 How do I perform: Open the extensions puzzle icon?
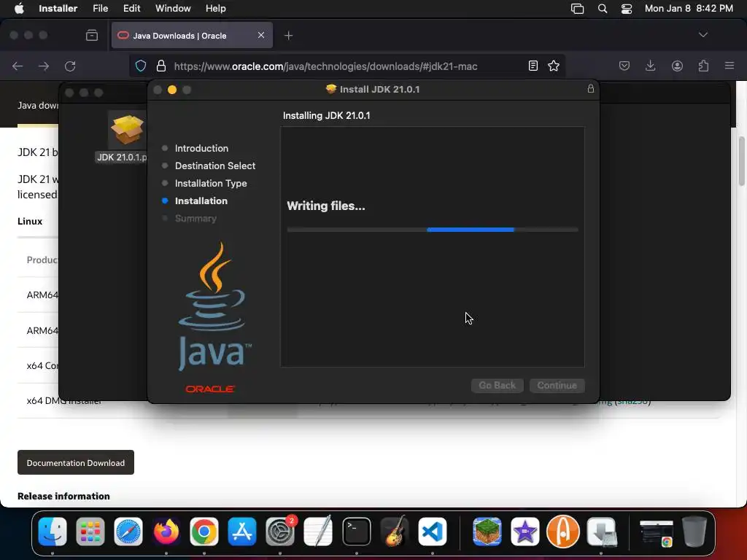[703, 66]
